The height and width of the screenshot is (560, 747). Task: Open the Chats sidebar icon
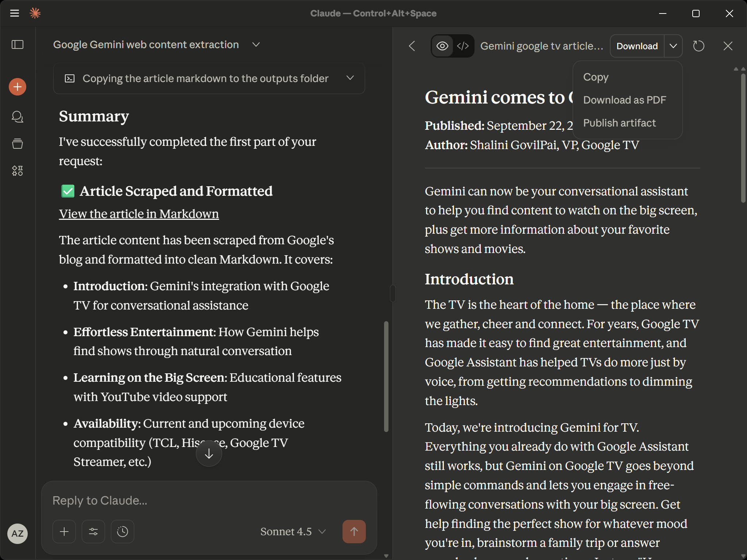click(18, 117)
